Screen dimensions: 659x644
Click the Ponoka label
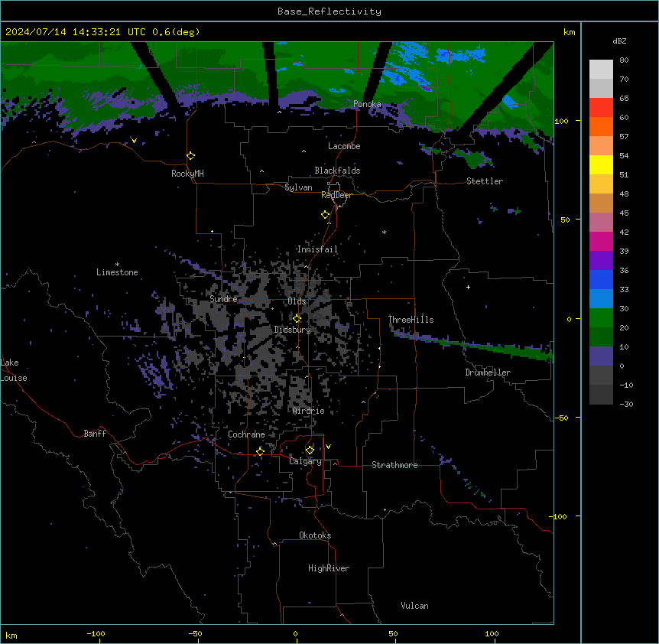coord(367,104)
